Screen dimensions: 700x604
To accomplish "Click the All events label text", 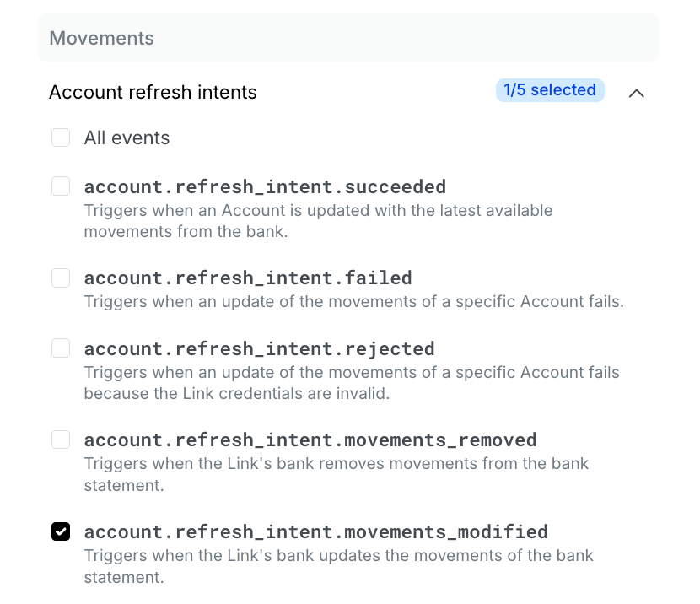I will pyautogui.click(x=127, y=138).
